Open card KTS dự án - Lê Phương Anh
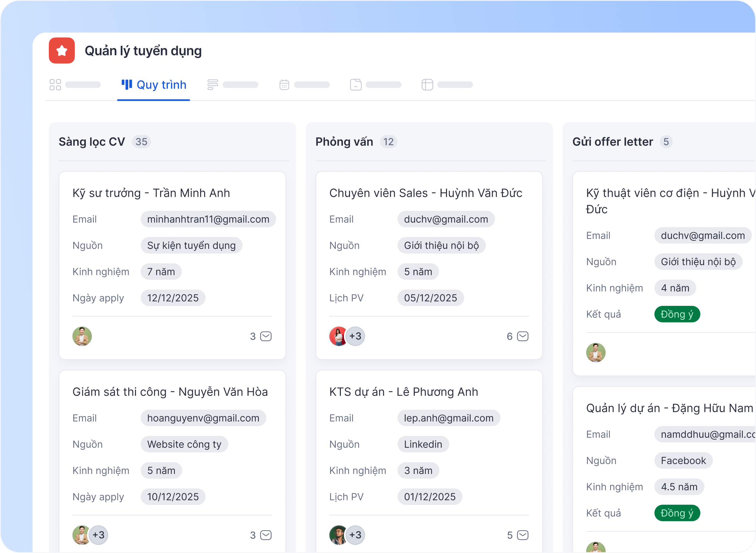Viewport: 756px width, 553px height. click(x=404, y=392)
